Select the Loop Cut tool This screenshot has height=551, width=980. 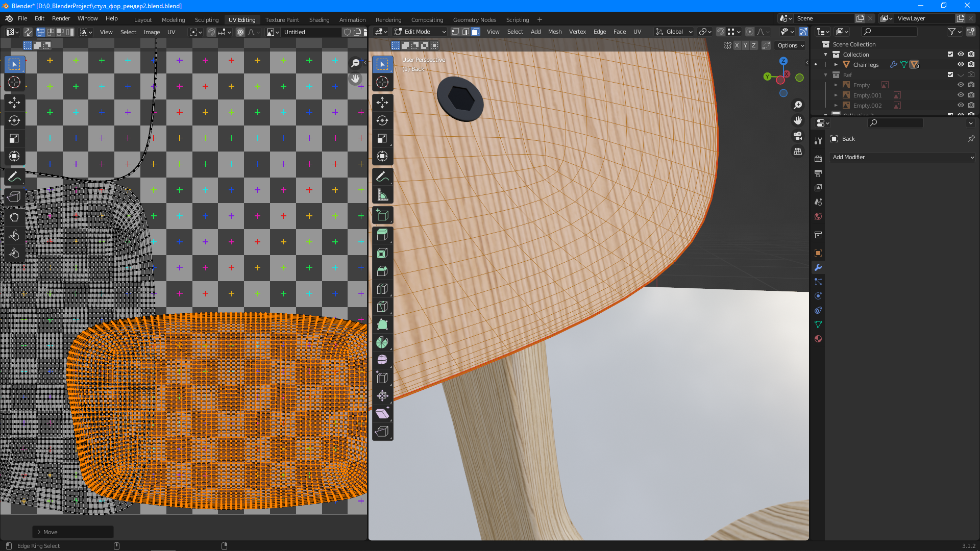coord(382,289)
